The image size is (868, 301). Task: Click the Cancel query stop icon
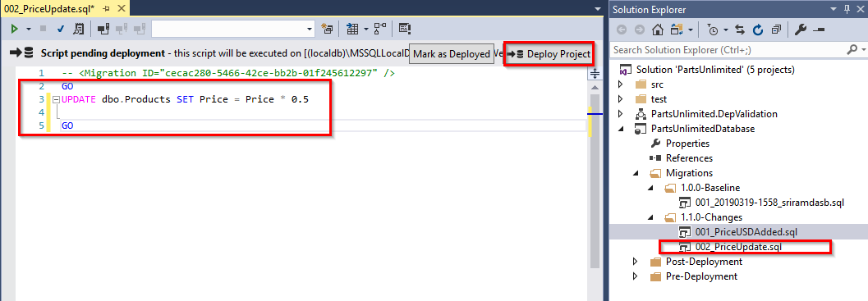(x=44, y=29)
